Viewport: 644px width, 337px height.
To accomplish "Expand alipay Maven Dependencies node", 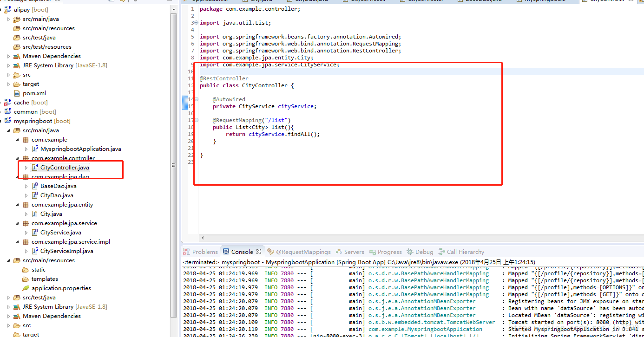I will 8,56.
